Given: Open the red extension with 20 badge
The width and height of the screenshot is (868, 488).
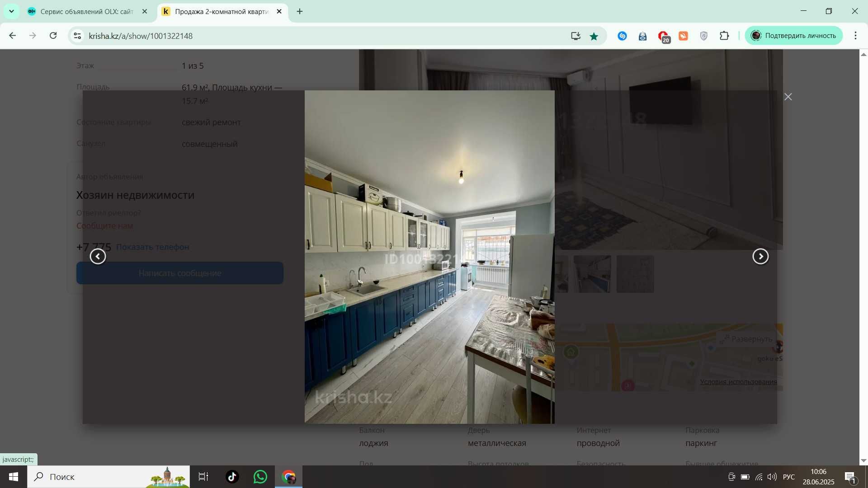Looking at the screenshot, I should coord(663,36).
